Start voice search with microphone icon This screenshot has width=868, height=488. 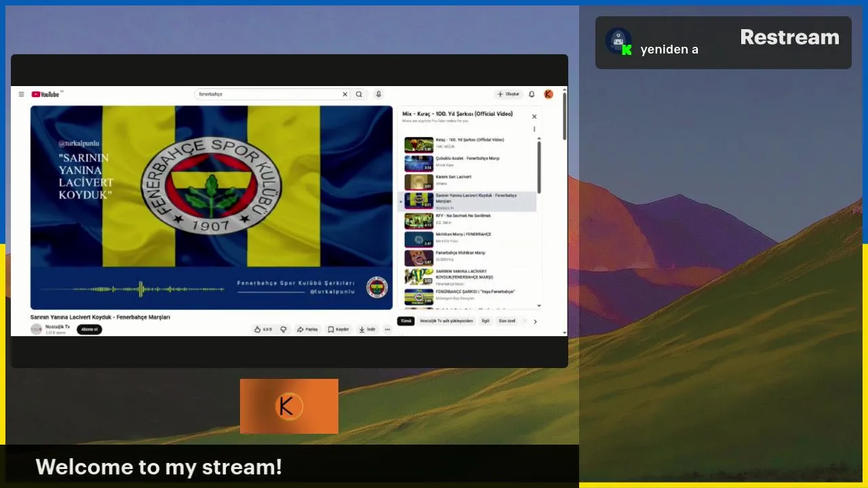378,94
